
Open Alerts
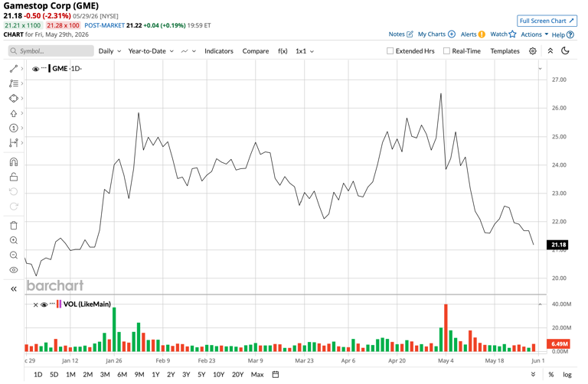[473, 34]
